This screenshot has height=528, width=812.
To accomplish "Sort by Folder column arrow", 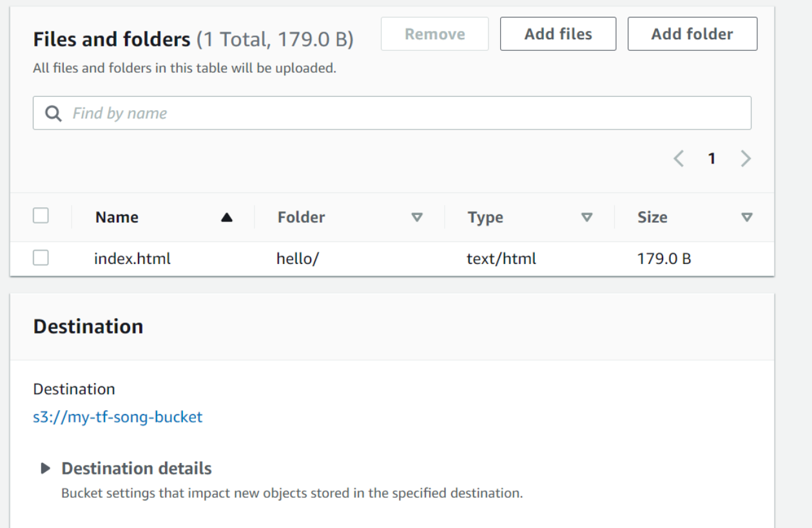I will 417,218.
